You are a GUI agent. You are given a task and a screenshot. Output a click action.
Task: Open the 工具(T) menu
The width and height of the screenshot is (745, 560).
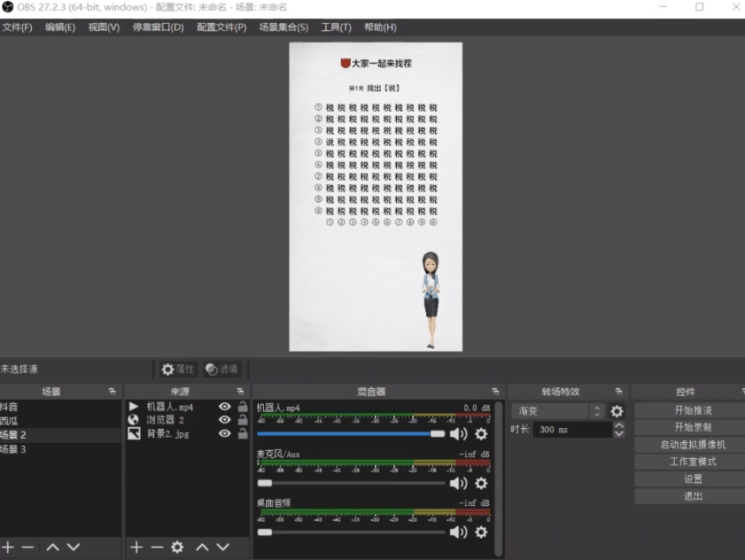[x=335, y=27]
